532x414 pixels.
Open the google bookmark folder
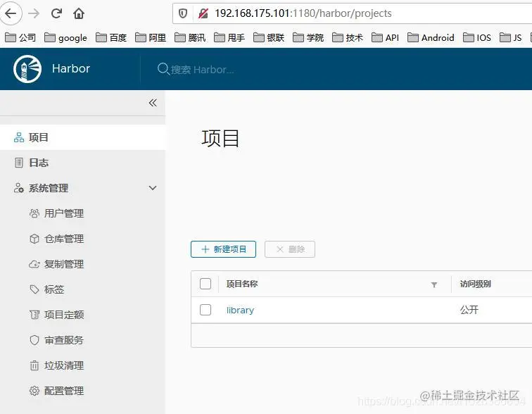66,37
